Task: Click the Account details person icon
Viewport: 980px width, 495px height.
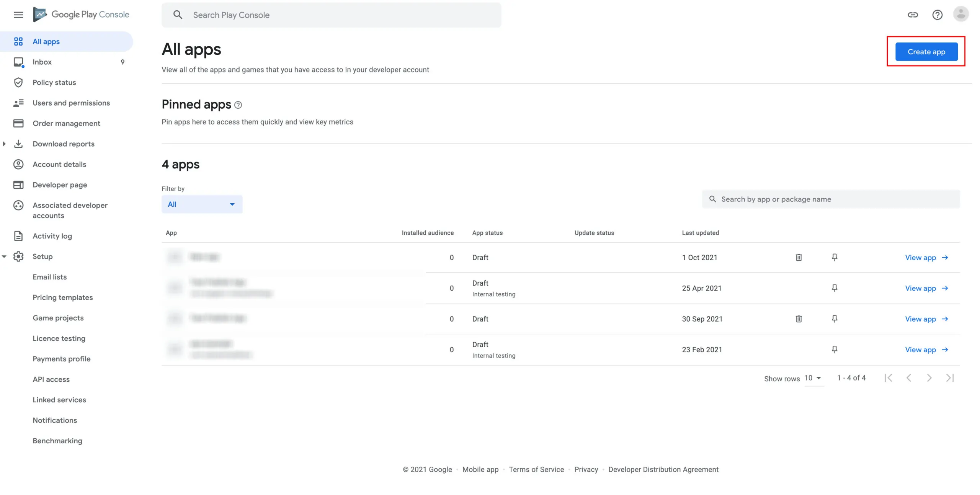Action: click(18, 164)
